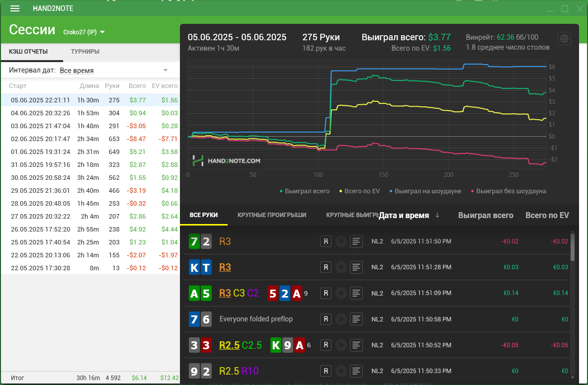Viewport: 588px width, 385px height.
Task: Select session 22.05.2025 17:30:28
Action: (90, 268)
